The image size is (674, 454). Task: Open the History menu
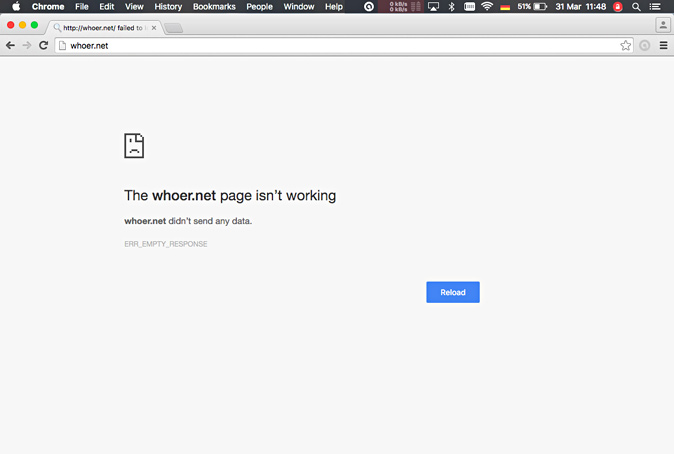click(x=168, y=6)
